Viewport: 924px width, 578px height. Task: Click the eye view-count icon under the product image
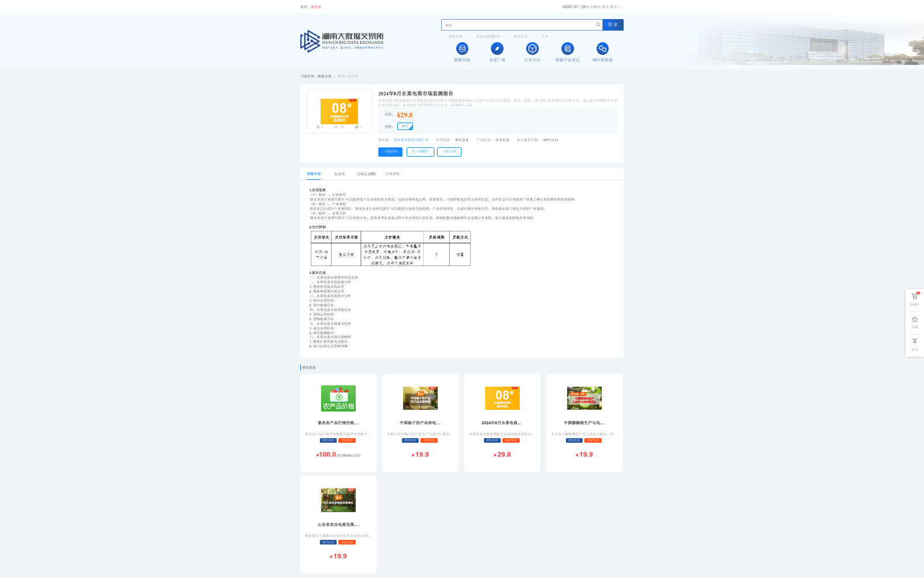tap(336, 127)
